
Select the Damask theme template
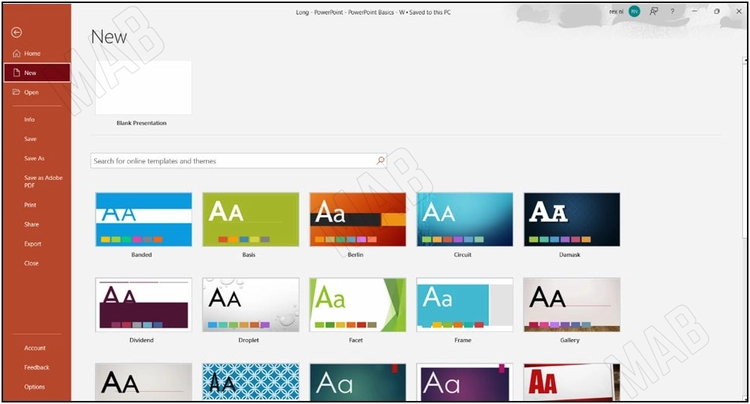pos(571,219)
